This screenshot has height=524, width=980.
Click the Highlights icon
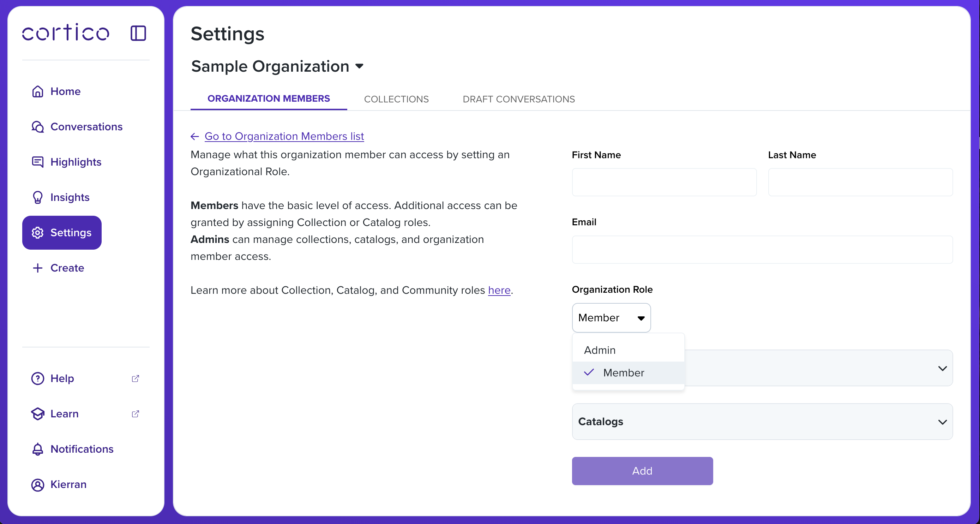pos(38,162)
